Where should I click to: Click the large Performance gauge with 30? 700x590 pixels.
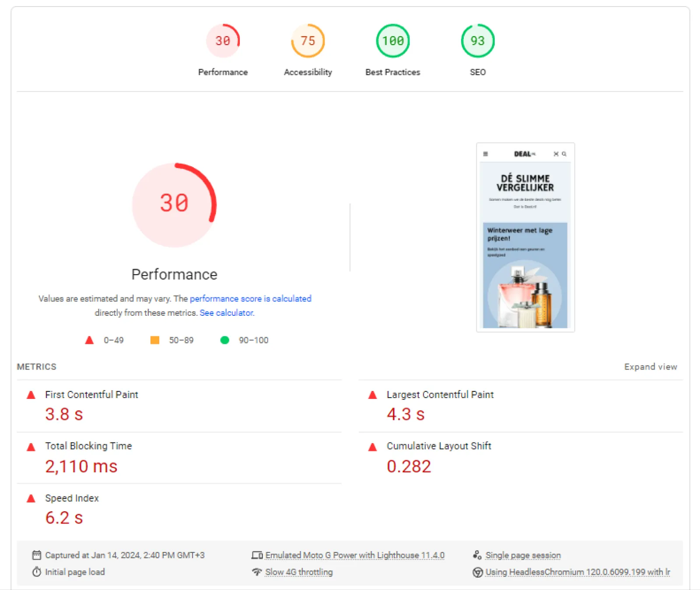(174, 205)
